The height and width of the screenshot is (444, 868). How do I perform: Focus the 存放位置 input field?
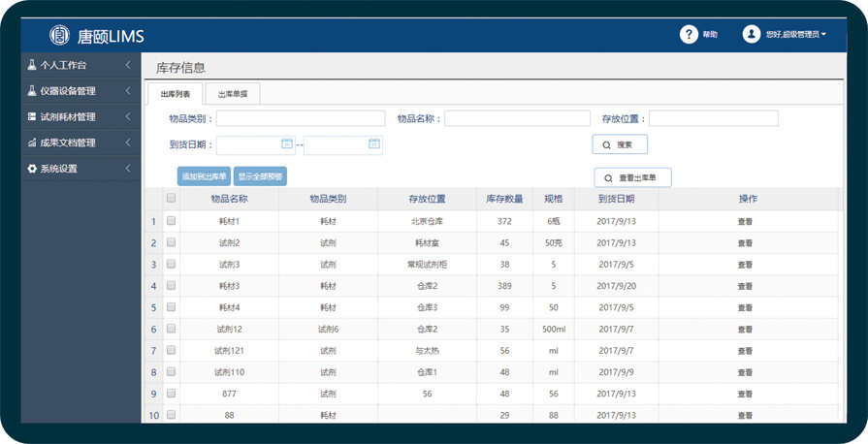tap(714, 118)
